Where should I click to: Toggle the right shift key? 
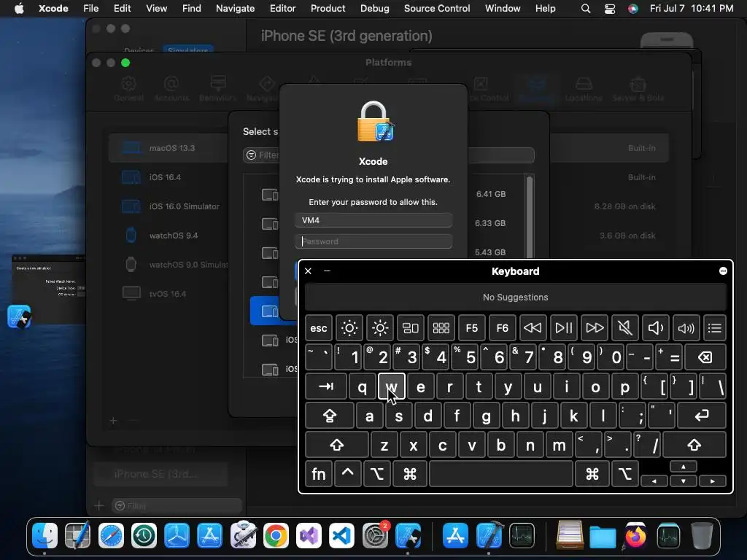(x=694, y=445)
